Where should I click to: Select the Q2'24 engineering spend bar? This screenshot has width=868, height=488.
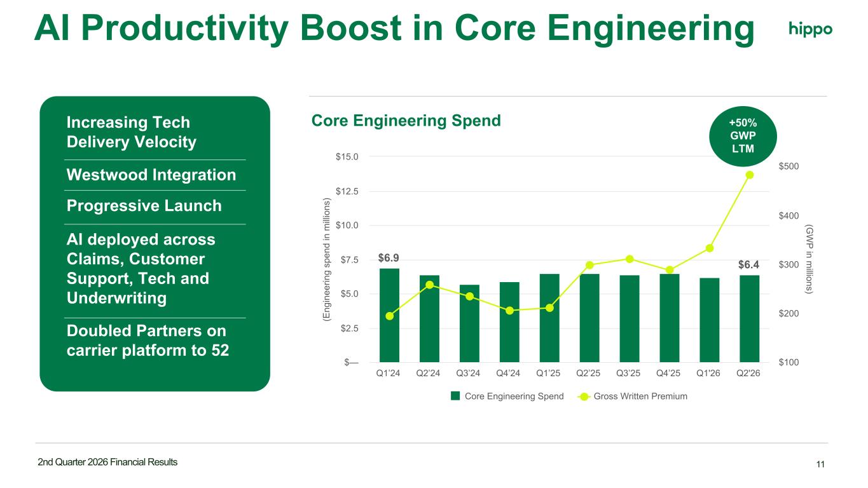429,318
